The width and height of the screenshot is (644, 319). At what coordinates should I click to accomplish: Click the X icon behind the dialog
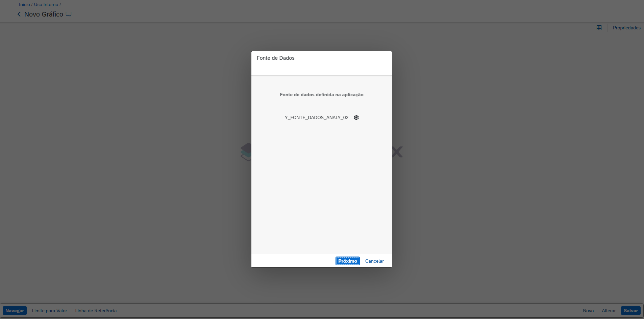point(398,152)
